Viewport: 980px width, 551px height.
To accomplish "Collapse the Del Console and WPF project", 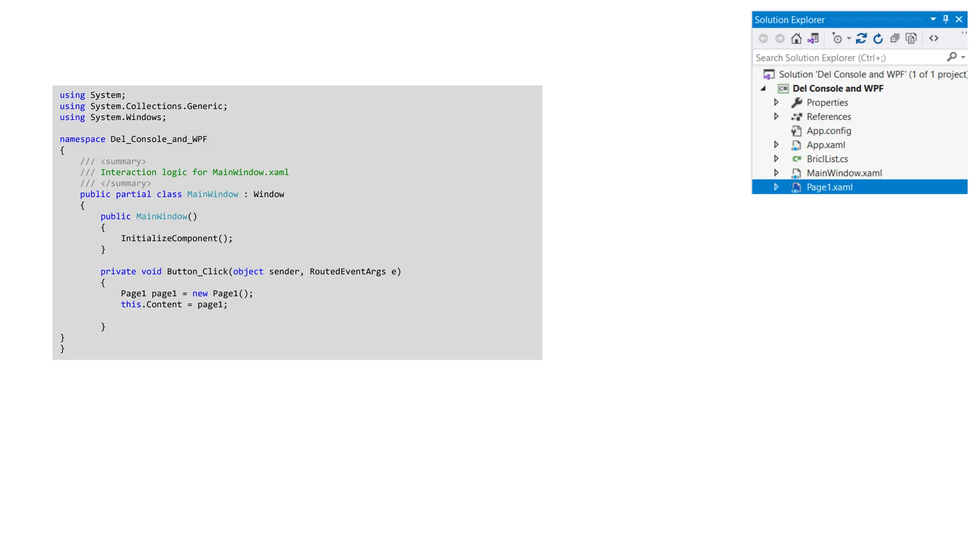I will pos(764,88).
